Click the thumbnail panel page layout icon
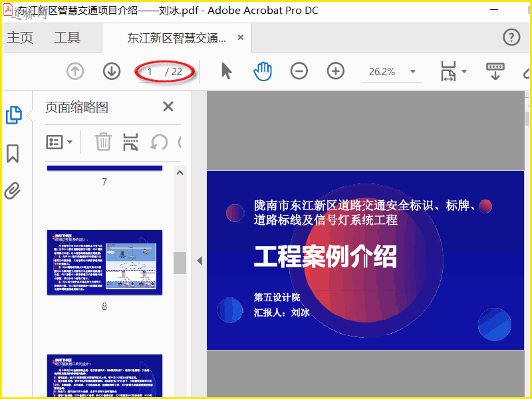The width and height of the screenshot is (532, 399). click(x=130, y=142)
